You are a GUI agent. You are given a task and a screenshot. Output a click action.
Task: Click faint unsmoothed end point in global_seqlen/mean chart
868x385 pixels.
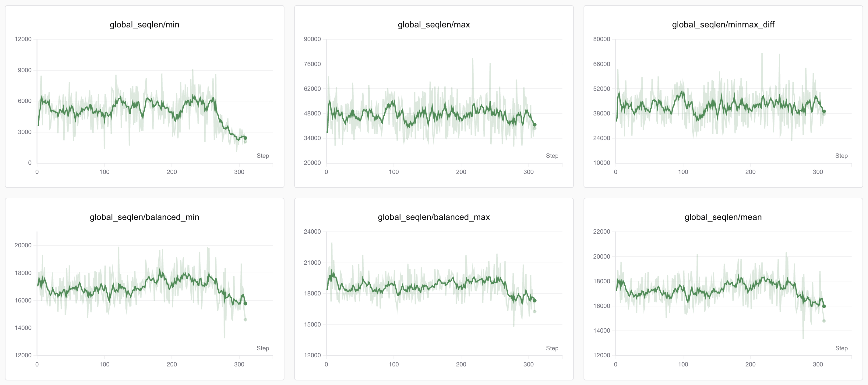[824, 321]
